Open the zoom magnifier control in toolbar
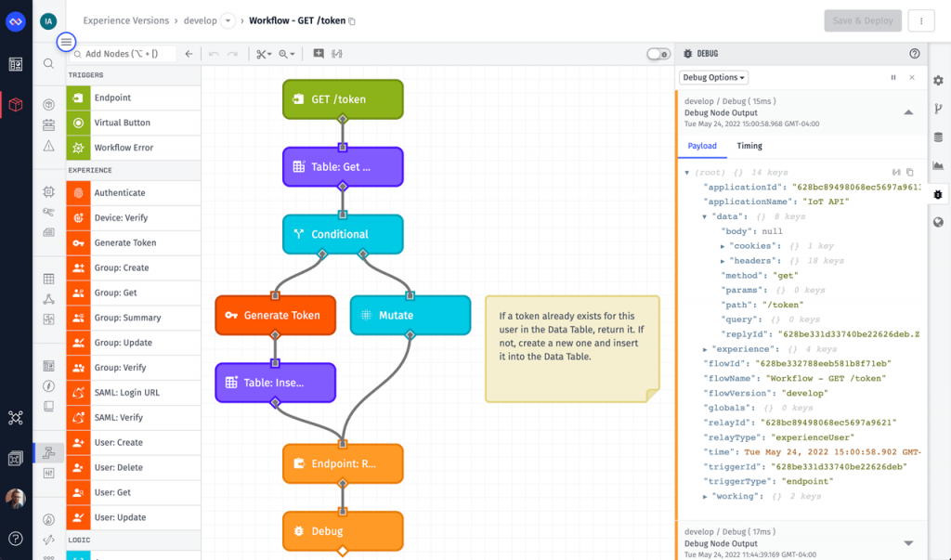Viewport: 951px width, 560px height. [x=286, y=55]
